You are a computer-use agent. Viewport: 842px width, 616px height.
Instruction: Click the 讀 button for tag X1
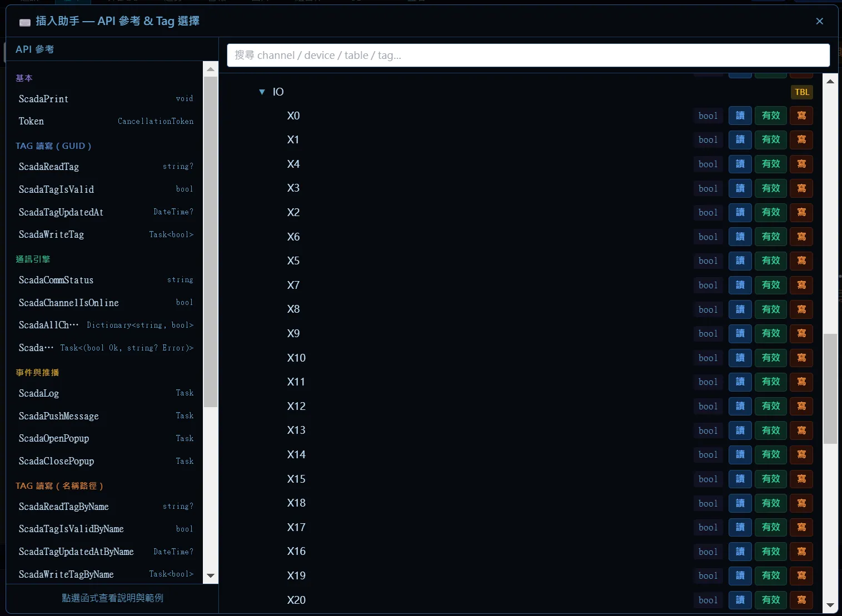point(740,140)
